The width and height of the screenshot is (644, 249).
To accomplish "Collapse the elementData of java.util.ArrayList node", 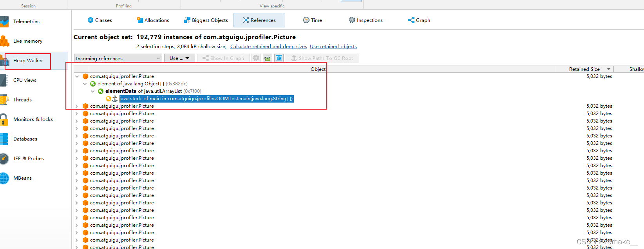I will tap(92, 91).
